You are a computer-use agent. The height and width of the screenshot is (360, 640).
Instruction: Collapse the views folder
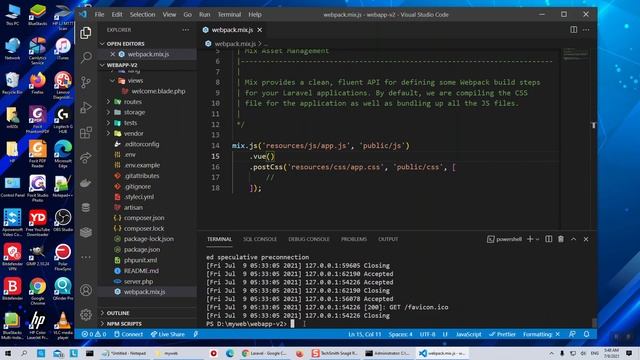135,80
